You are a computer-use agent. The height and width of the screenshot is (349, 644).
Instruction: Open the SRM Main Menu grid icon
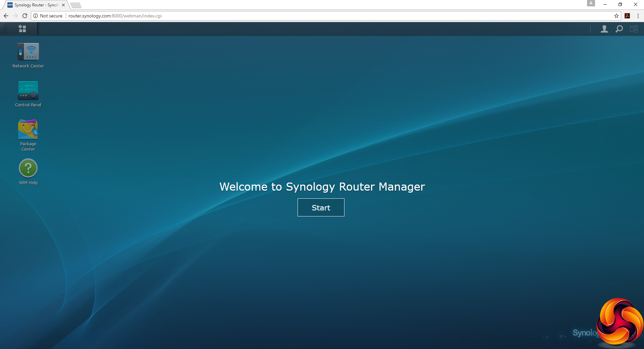click(x=22, y=29)
